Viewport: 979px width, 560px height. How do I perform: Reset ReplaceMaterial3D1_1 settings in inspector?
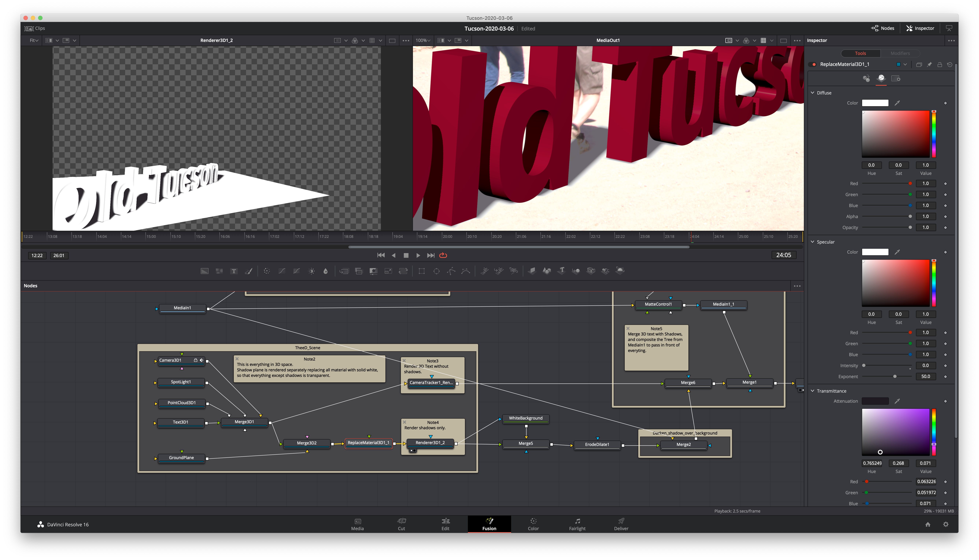click(x=949, y=65)
